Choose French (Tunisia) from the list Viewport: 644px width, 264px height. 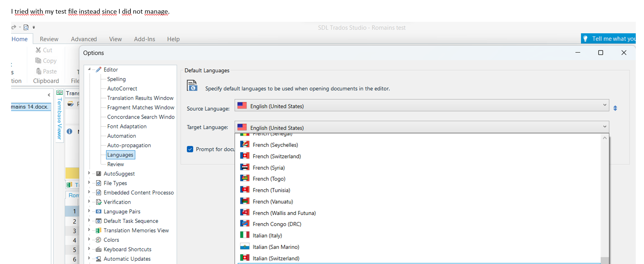418,190
